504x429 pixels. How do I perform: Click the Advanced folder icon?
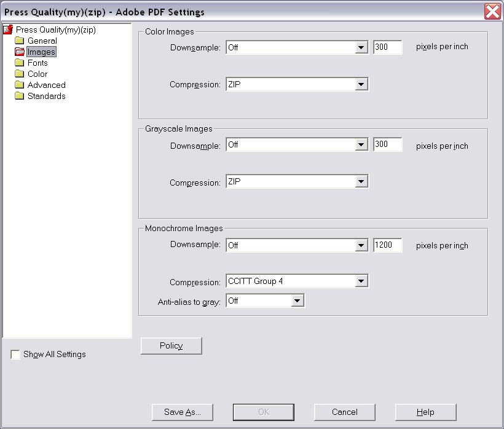(x=19, y=85)
